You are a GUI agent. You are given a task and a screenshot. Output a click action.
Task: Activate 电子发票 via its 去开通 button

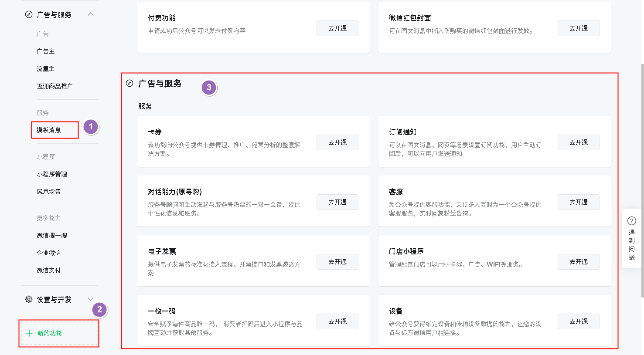(337, 262)
